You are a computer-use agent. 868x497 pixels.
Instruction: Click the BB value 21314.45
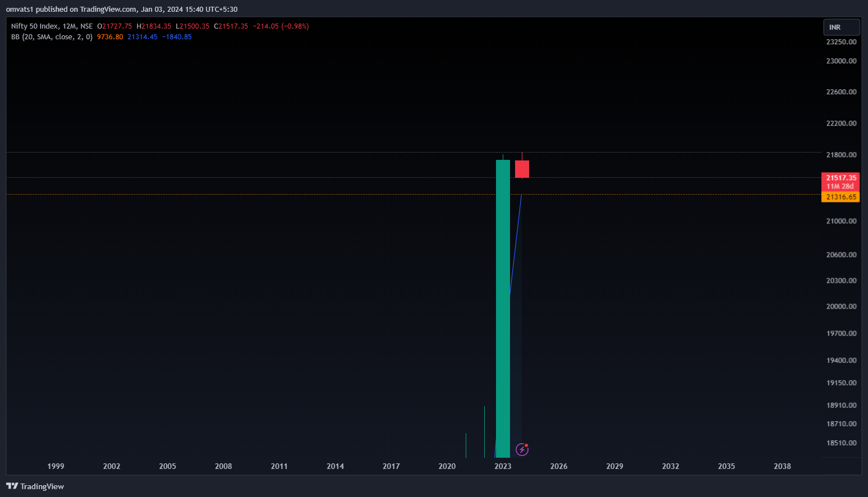coord(143,37)
